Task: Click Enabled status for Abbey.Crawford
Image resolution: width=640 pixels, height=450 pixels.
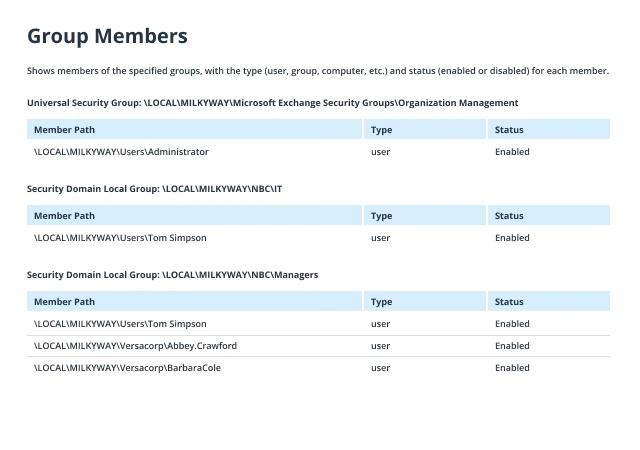Action: 512,346
